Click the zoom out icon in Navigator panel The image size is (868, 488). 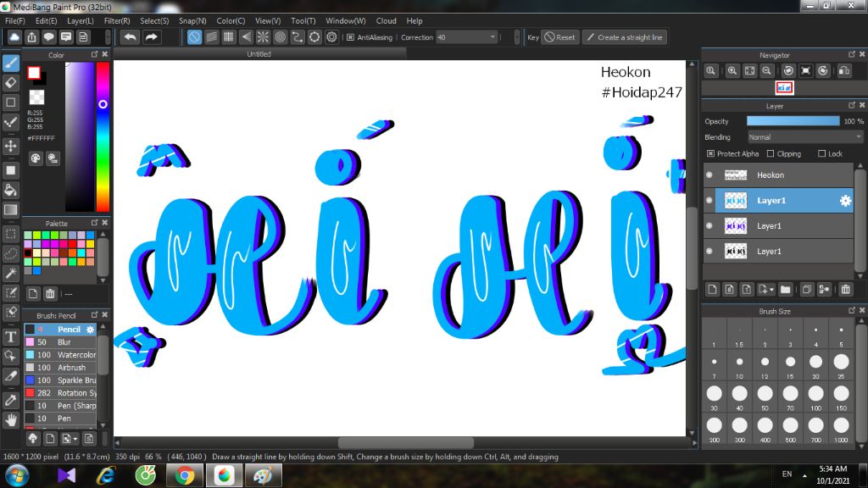point(766,70)
